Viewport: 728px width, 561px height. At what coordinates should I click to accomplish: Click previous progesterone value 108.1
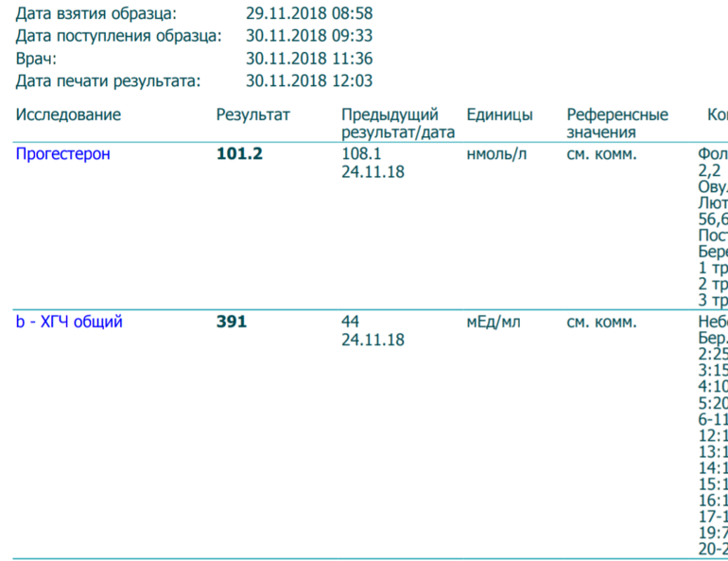pos(361,153)
